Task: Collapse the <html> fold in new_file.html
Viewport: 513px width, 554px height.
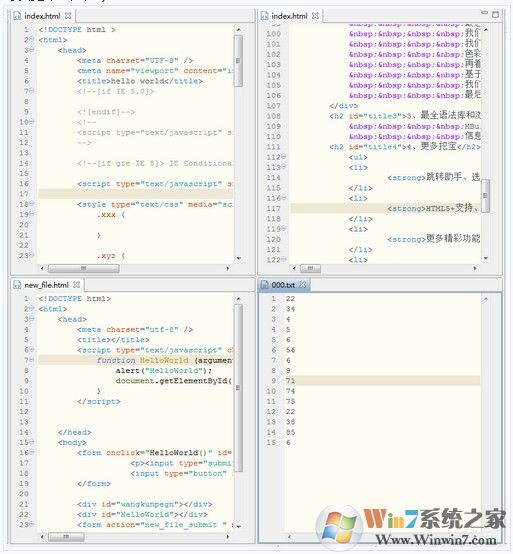Action: click(31, 308)
